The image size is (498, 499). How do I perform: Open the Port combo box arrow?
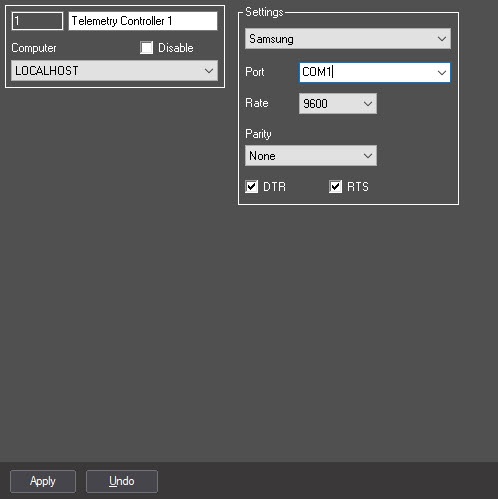[x=442, y=72]
